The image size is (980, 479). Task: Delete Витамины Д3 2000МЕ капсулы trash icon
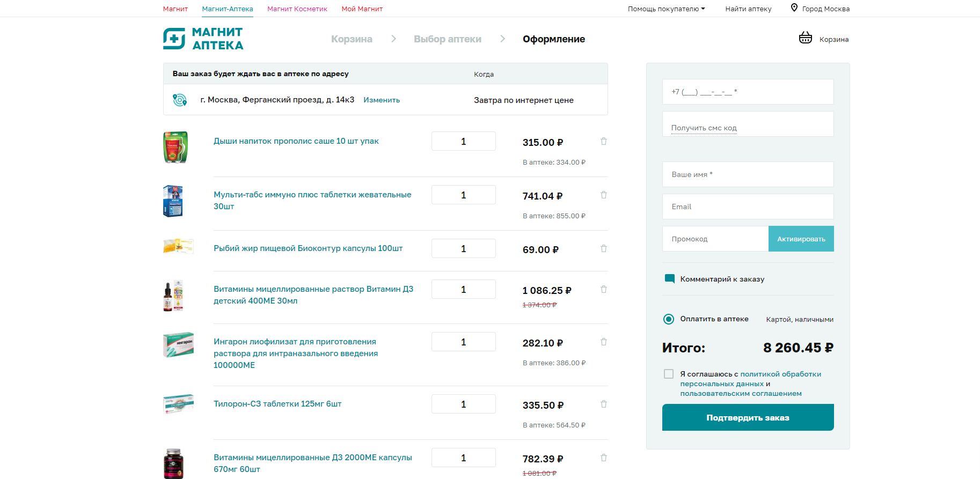[604, 458]
